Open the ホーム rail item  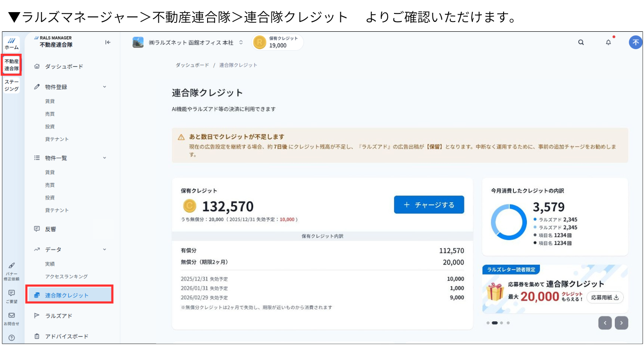(12, 43)
